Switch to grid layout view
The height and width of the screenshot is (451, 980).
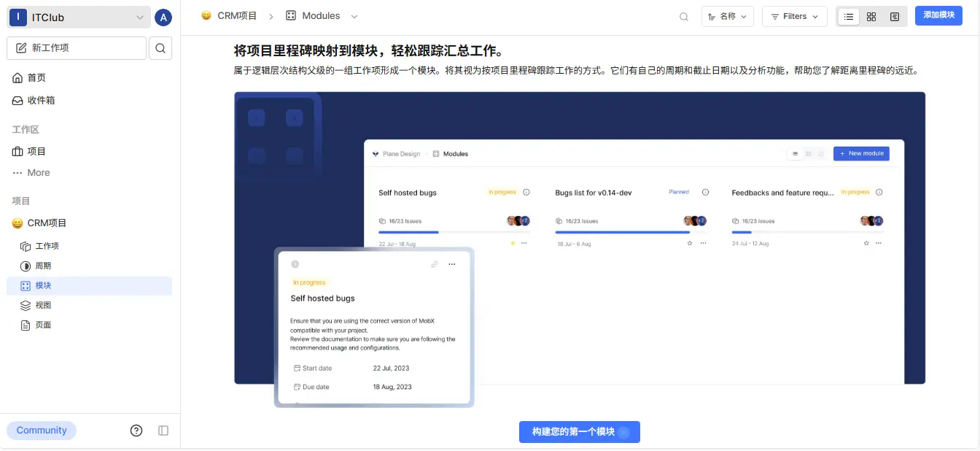(x=871, y=17)
